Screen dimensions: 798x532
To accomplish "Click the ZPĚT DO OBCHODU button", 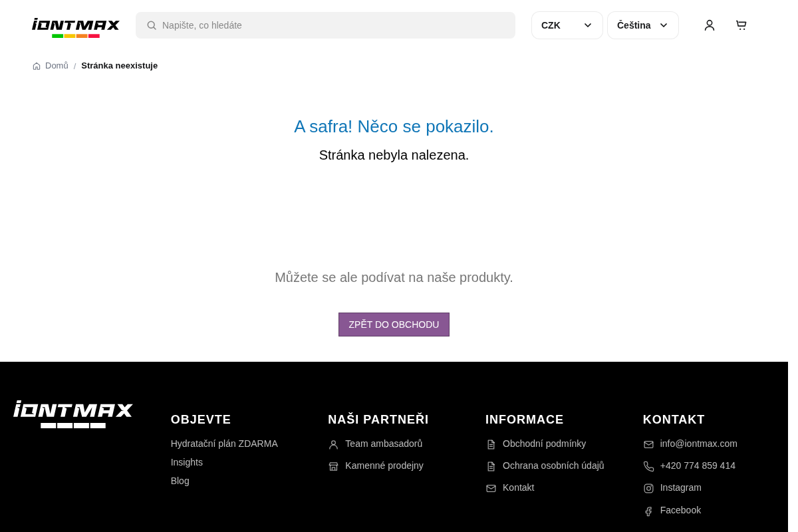I will (394, 325).
